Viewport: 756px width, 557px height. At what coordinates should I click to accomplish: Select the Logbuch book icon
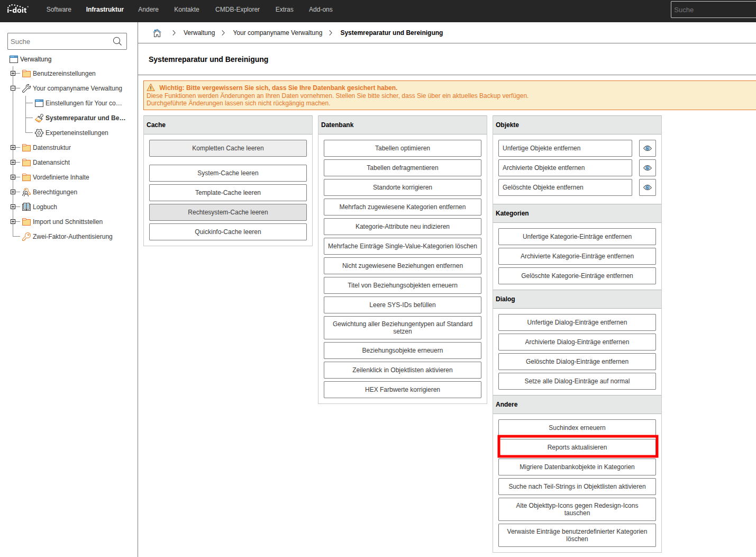[26, 207]
